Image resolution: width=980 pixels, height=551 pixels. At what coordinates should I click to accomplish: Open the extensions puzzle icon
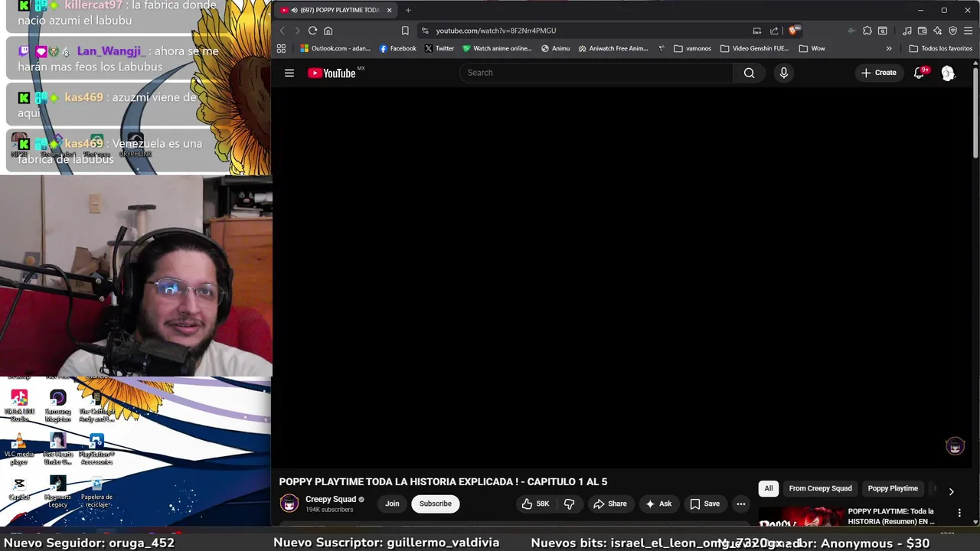coord(867,31)
